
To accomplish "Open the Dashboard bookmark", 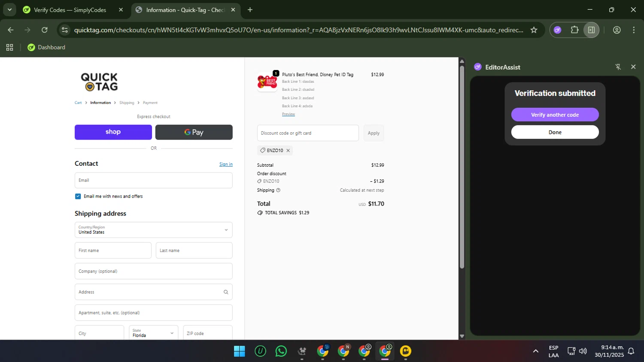I will [x=46, y=47].
